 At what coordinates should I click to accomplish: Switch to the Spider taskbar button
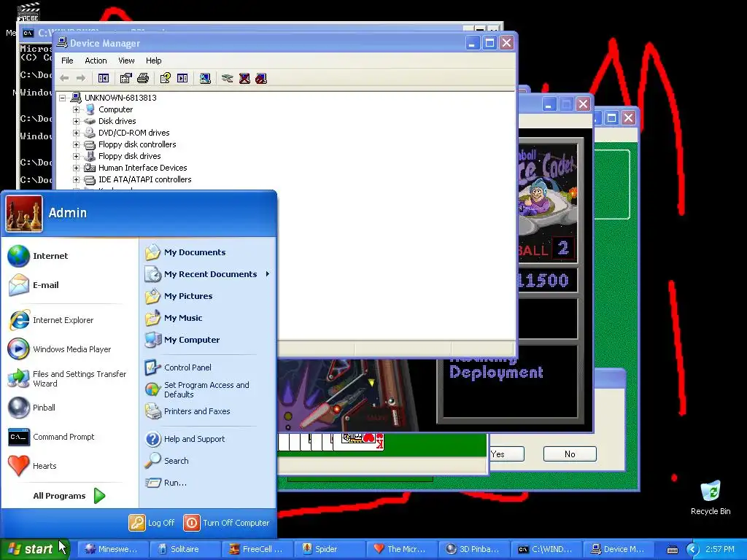[330, 549]
